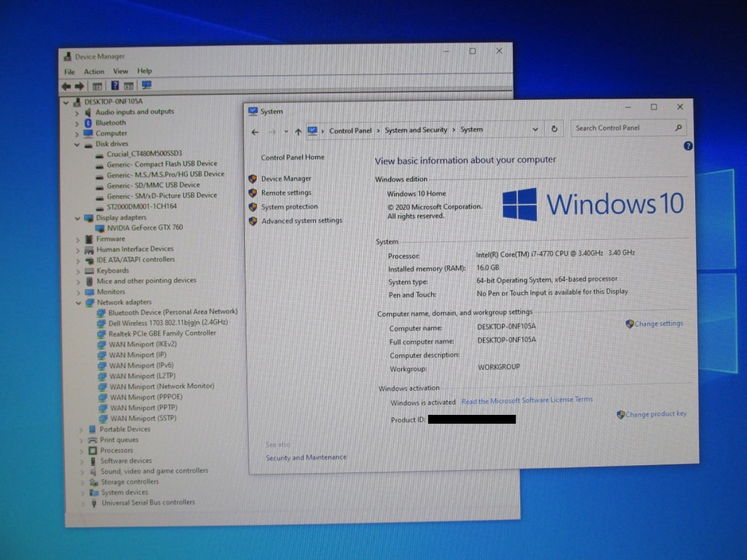The height and width of the screenshot is (560, 747).
Task: Scan for hardware changes using monitor icon
Action: click(147, 85)
